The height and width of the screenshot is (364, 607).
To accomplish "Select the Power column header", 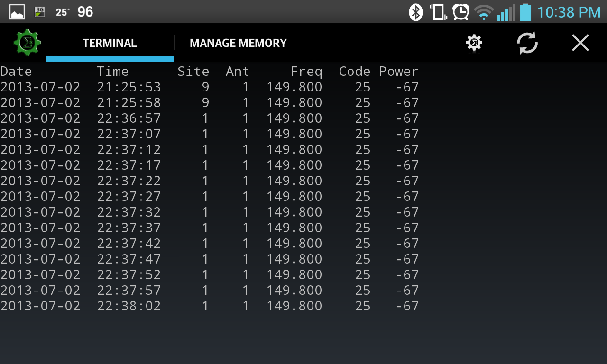I will 399,72.
